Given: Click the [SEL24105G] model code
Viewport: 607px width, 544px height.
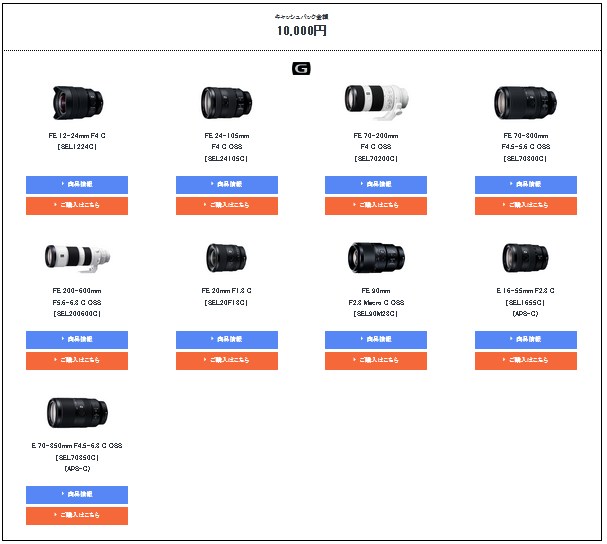Looking at the screenshot, I should click(226, 158).
